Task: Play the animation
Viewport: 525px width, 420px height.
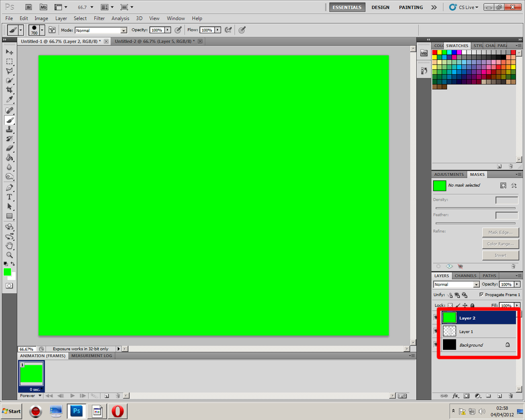Action: pyautogui.click(x=72, y=396)
